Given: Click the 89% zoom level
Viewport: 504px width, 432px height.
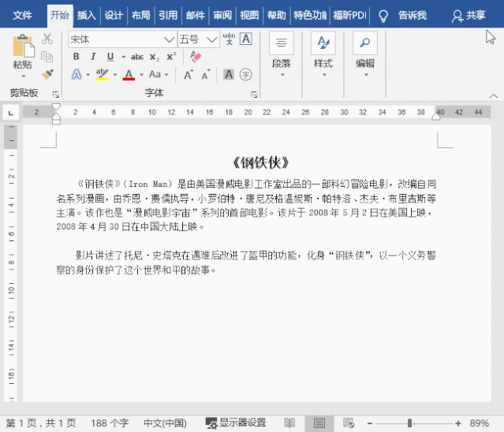Looking at the screenshot, I should 479,423.
